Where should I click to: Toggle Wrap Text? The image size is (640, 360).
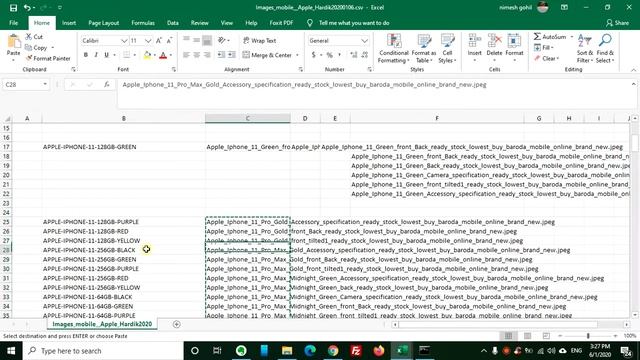pyautogui.click(x=260, y=40)
